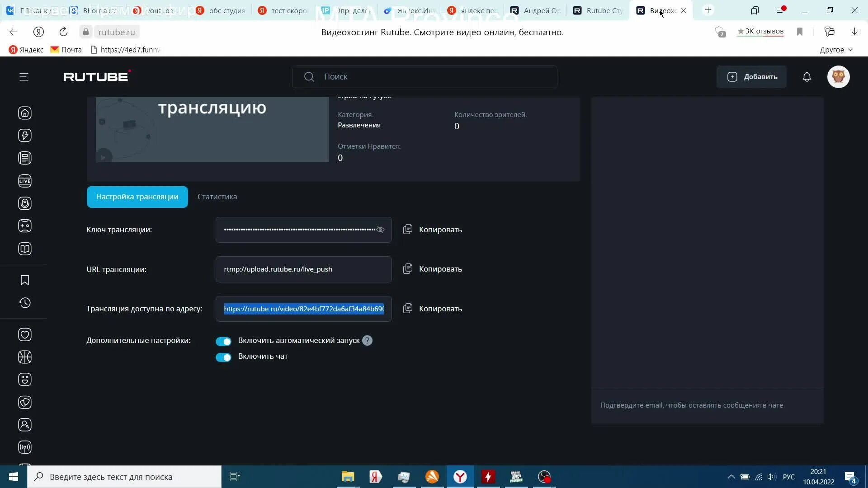Image resolution: width=868 pixels, height=488 pixels.
Task: Open the Windows Start menu
Action: (x=14, y=477)
